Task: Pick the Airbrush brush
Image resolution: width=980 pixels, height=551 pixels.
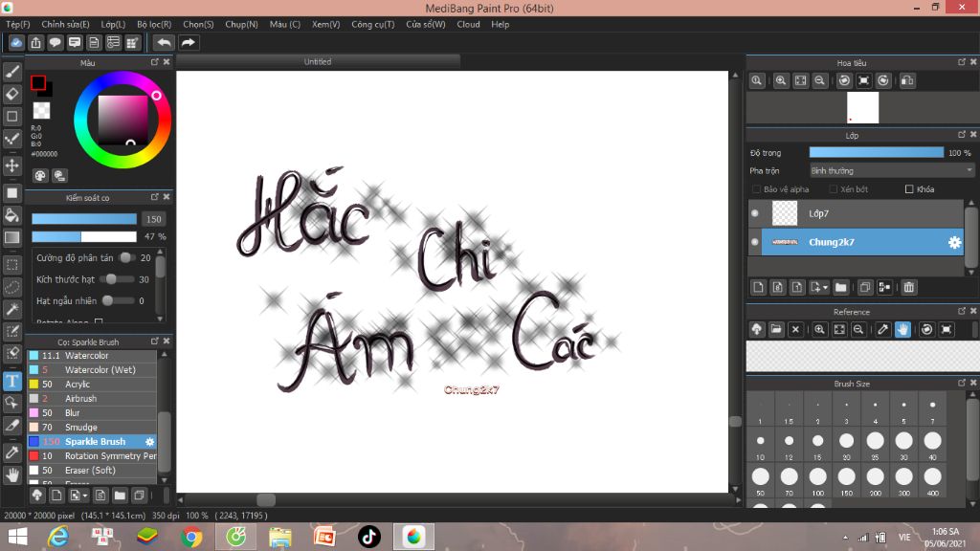Action: point(92,399)
